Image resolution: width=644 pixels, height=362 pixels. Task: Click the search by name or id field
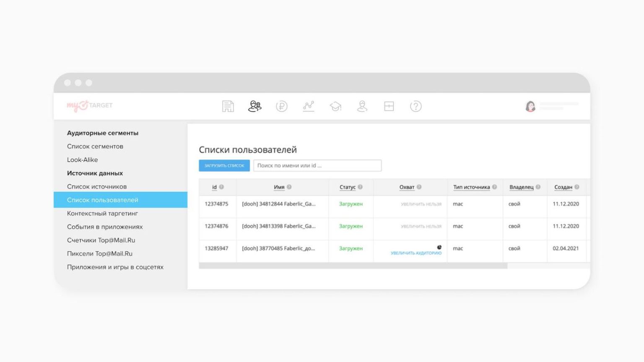click(x=317, y=165)
